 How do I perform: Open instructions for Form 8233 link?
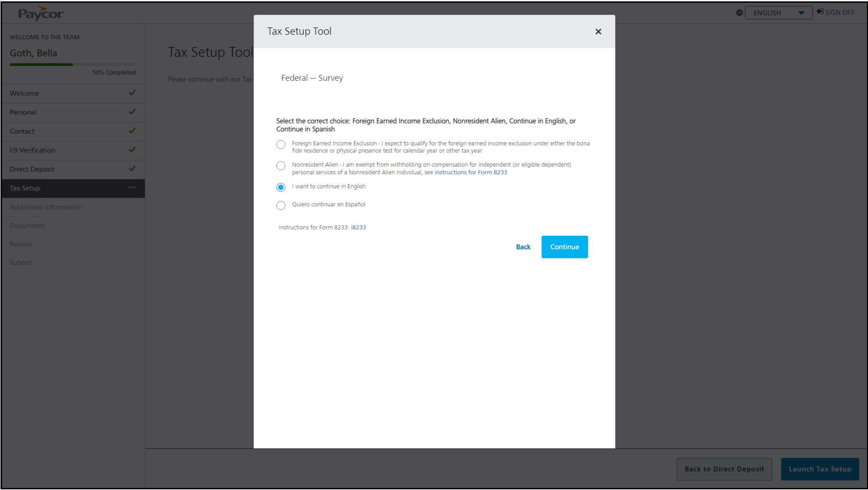pos(471,173)
